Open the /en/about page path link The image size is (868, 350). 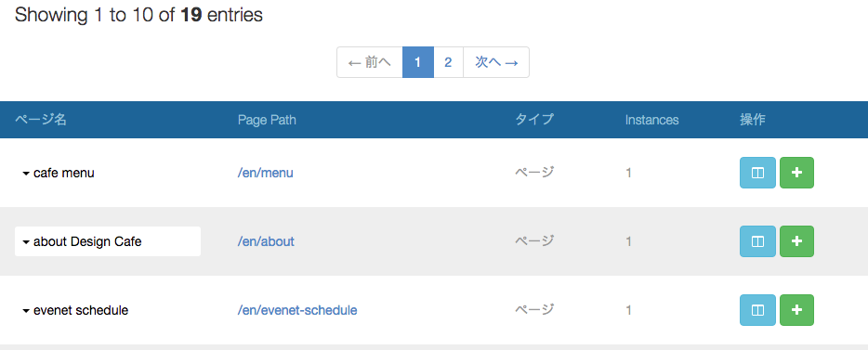click(266, 241)
